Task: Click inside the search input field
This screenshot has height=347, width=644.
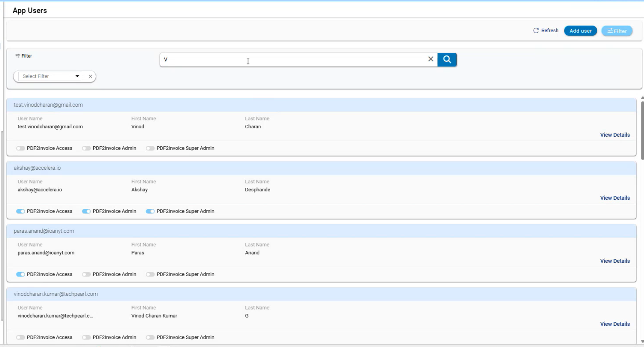Action: 291,60
